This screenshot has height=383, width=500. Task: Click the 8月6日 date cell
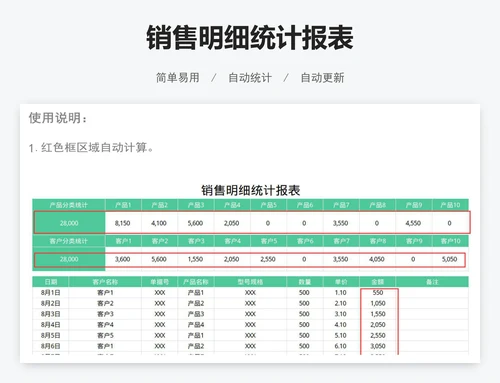pyautogui.click(x=50, y=346)
